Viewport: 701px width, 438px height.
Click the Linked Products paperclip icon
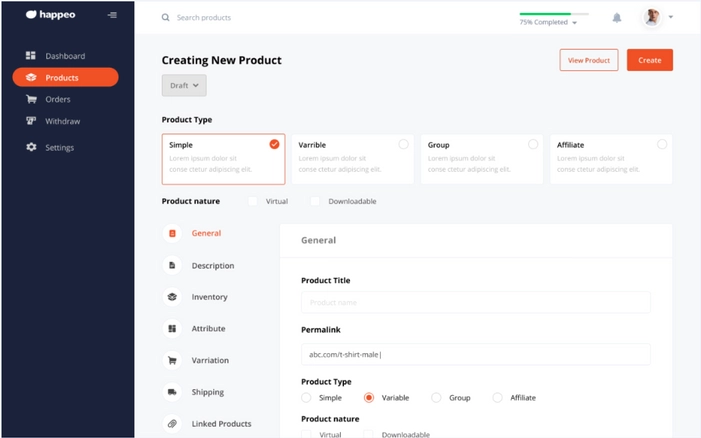[x=172, y=424]
